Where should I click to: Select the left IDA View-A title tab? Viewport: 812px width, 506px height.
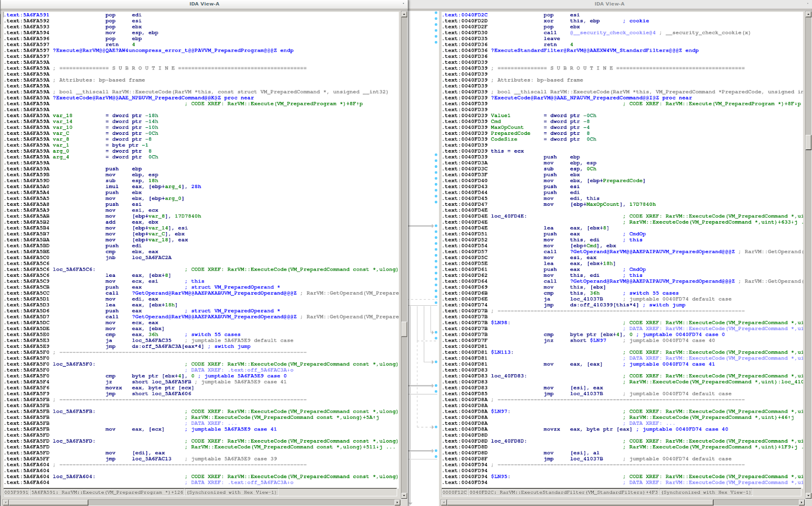[x=204, y=4]
